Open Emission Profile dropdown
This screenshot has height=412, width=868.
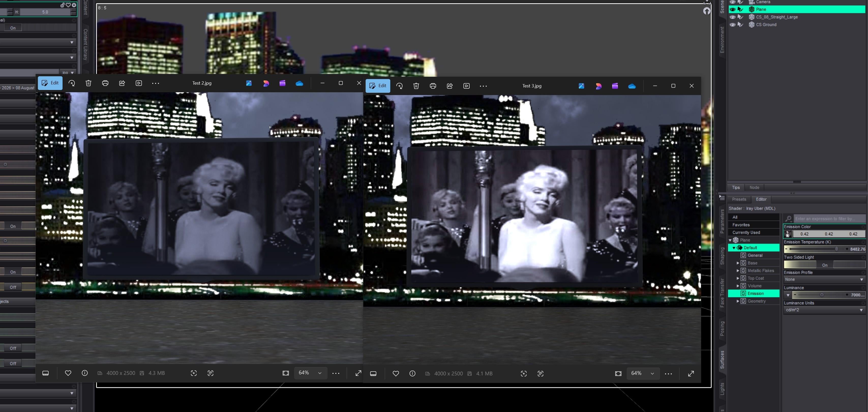(x=824, y=280)
